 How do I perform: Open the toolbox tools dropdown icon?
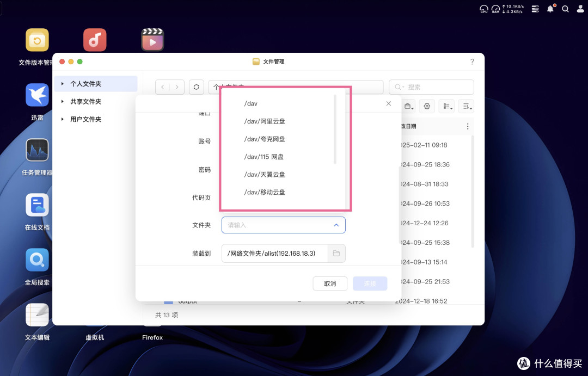pyautogui.click(x=409, y=107)
